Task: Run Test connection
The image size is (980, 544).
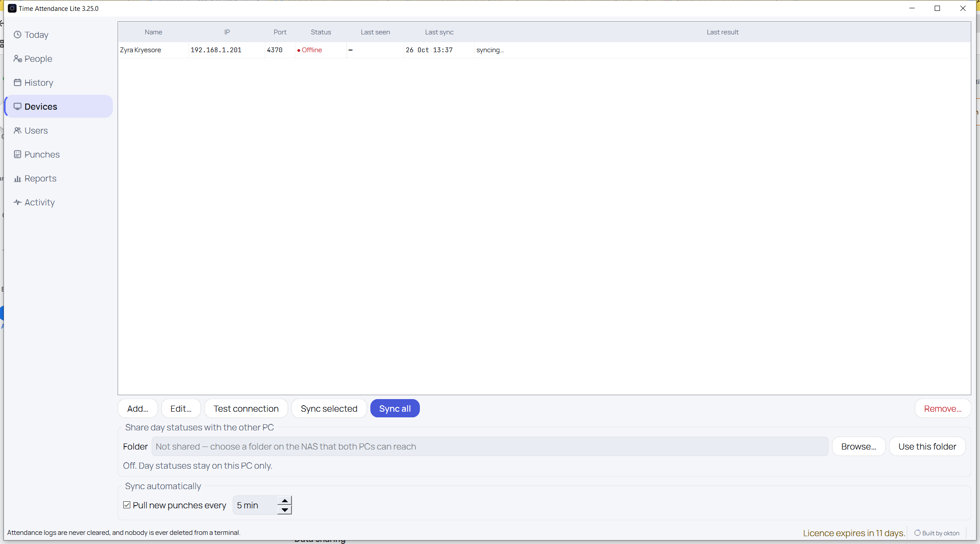Action: click(x=246, y=409)
